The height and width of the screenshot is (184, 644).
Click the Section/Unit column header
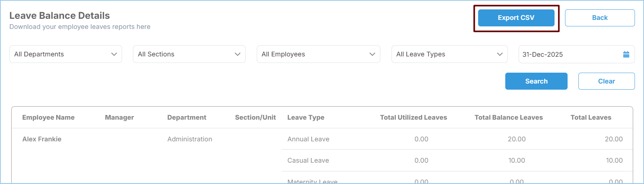255,117
